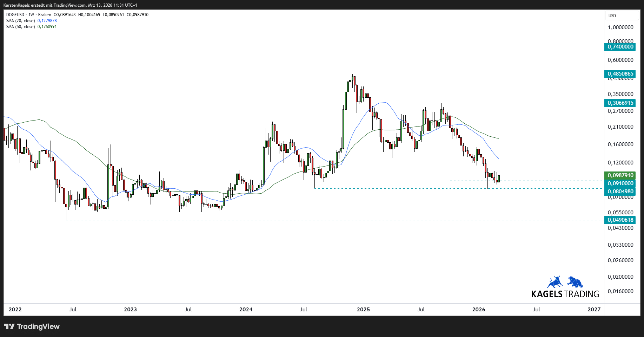This screenshot has width=644, height=337.
Task: Click the 0,7400000 dashed resistance level label
Action: click(619, 47)
